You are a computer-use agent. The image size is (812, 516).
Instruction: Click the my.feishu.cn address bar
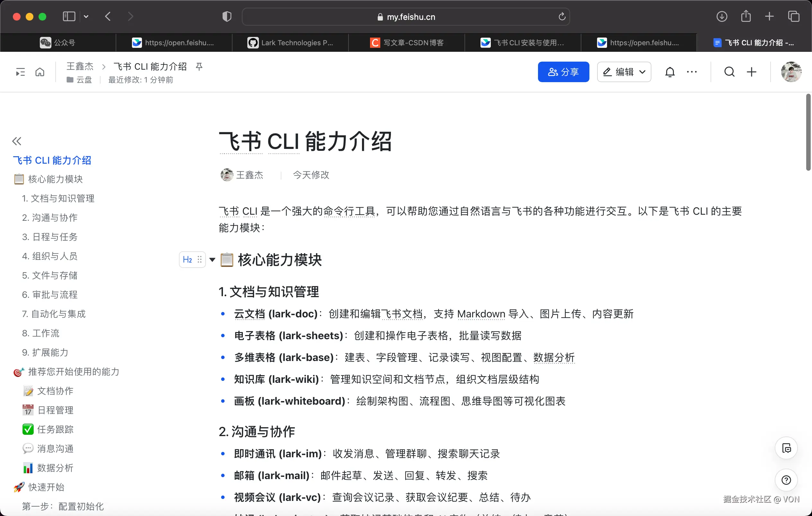(406, 16)
